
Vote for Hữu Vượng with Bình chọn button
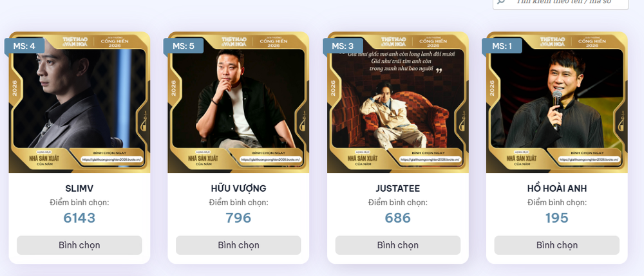(x=238, y=245)
